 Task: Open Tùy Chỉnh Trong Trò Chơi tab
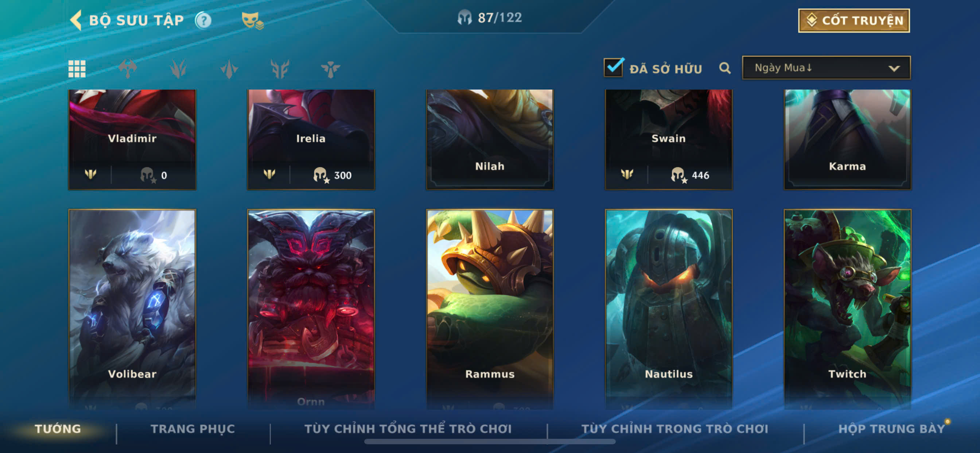[674, 429]
